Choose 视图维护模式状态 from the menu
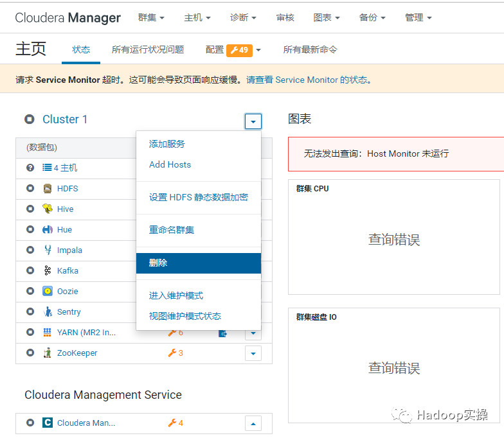Screen dimensions: 504x438 click(198, 316)
